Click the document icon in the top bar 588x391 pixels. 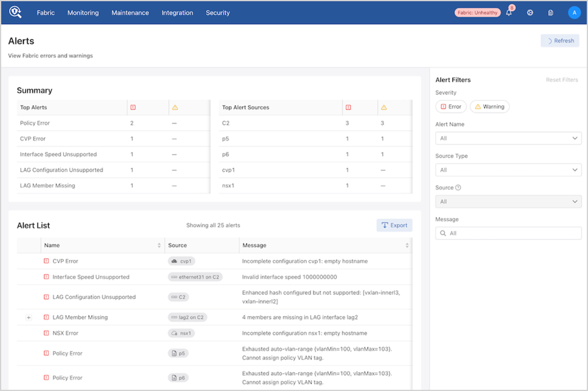point(551,13)
